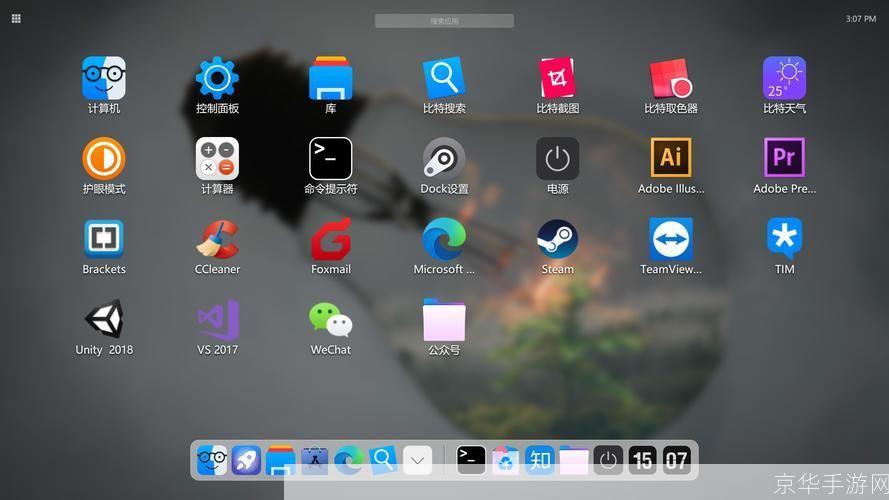Viewport: 889px width, 500px height.
Task: Open terminal icon in dock
Action: click(x=471, y=460)
